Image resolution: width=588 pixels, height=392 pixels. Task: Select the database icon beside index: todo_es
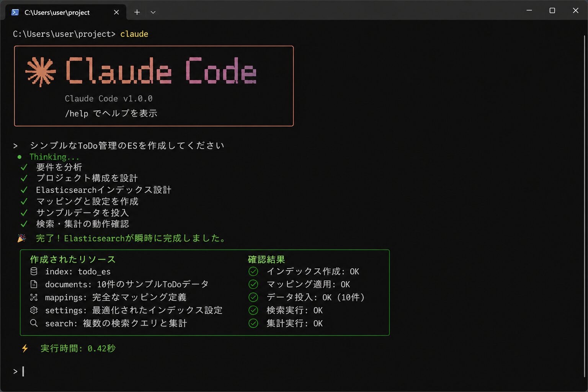34,271
